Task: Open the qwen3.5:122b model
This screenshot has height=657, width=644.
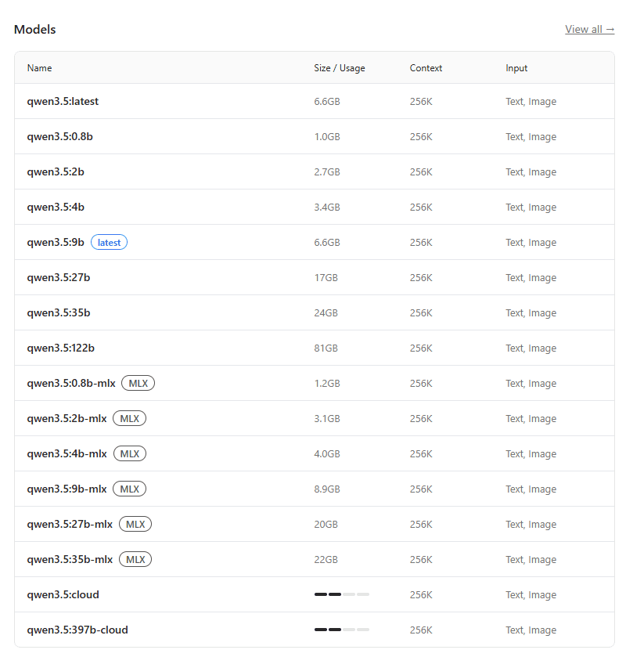Action: coord(61,348)
